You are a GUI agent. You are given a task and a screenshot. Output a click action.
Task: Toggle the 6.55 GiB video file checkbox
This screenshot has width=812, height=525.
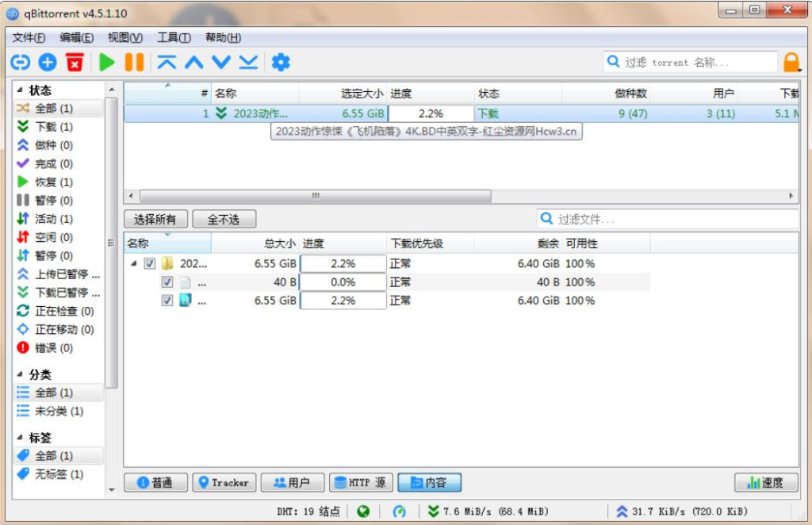tap(167, 301)
